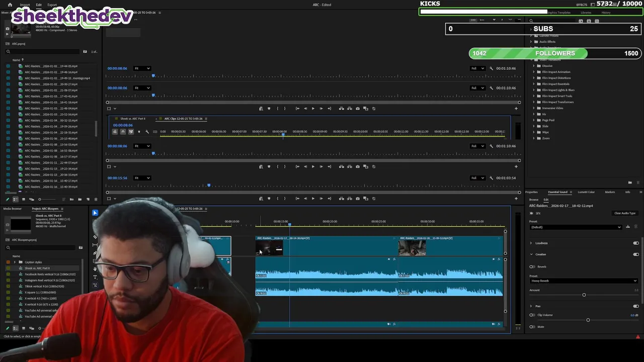Select ARC-Raiders__2026-01-02__19-49-15_montage.mp4 file
The height and width of the screenshot is (362, 644).
click(57, 78)
